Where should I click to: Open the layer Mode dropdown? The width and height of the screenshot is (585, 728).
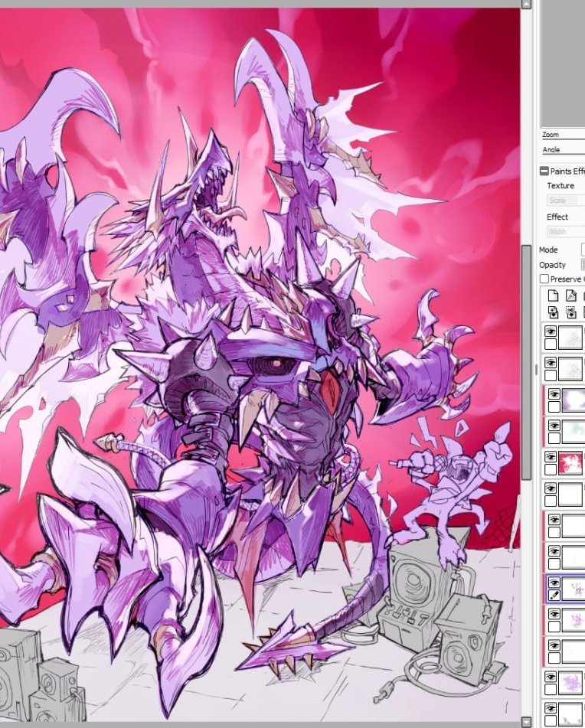click(x=583, y=250)
